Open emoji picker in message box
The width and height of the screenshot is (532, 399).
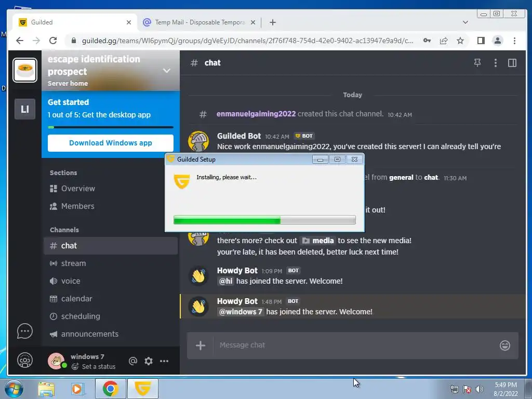click(x=505, y=345)
